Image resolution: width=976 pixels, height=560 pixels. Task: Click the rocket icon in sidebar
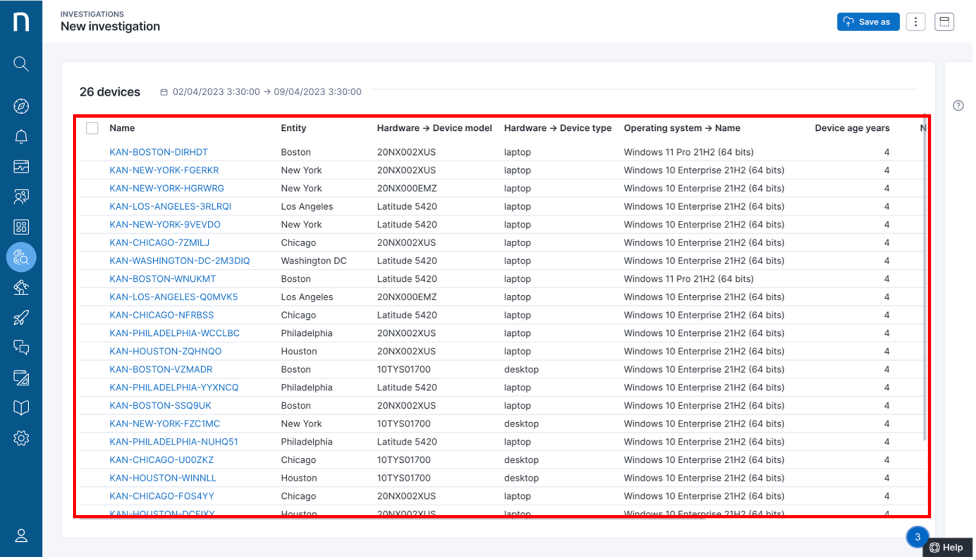(21, 318)
